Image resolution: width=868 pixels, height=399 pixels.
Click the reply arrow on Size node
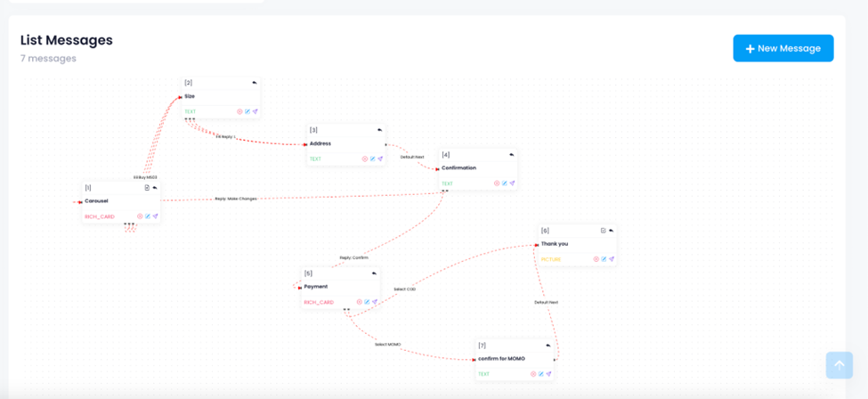255,83
